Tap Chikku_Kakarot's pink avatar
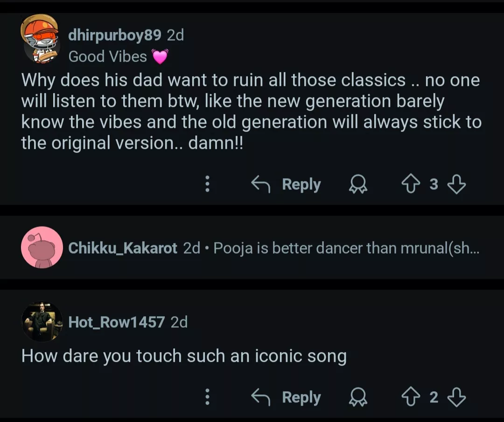 click(x=42, y=248)
